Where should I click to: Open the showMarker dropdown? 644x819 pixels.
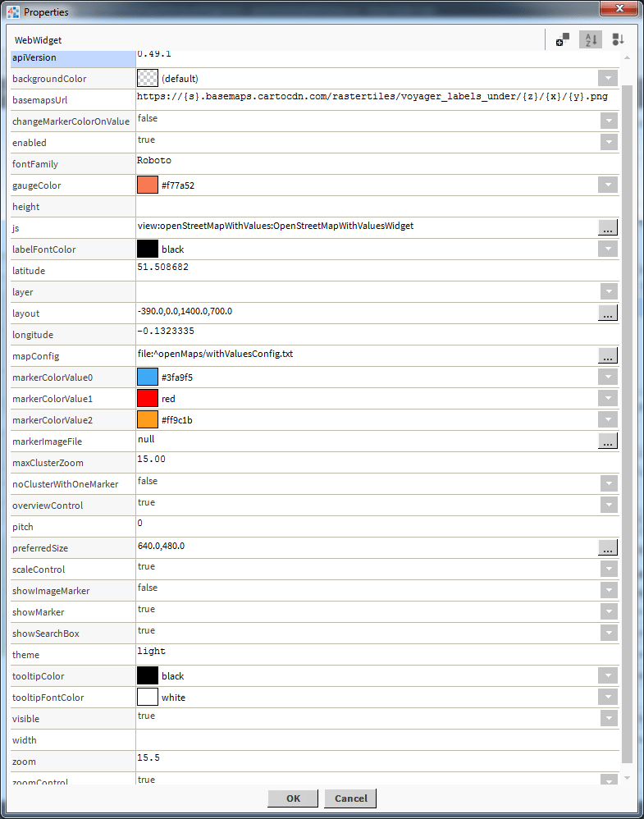(x=609, y=611)
